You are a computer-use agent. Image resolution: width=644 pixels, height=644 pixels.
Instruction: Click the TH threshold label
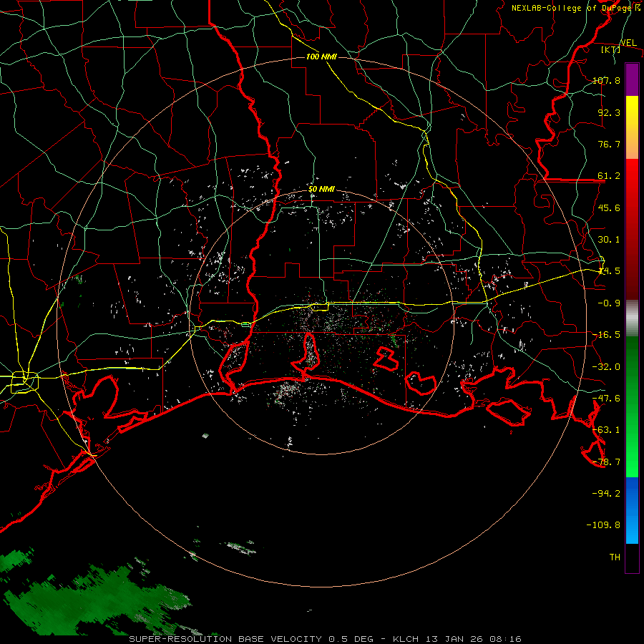(x=615, y=557)
